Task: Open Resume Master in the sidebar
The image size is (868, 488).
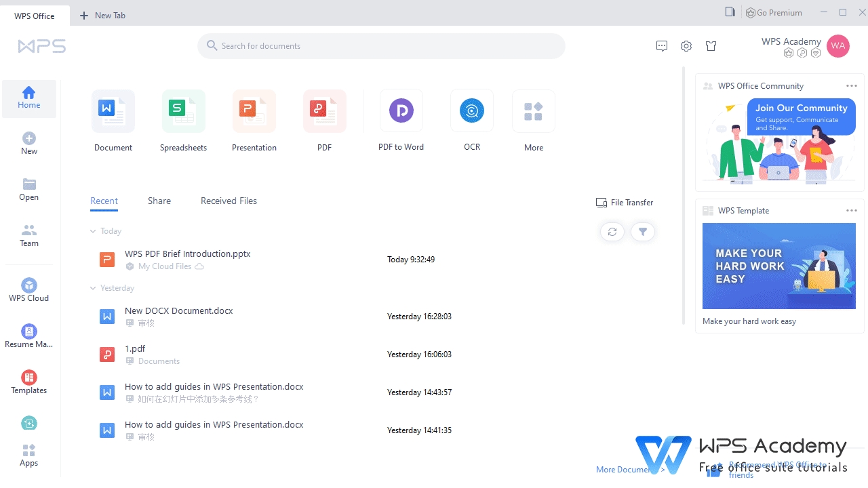Action: pos(28,335)
